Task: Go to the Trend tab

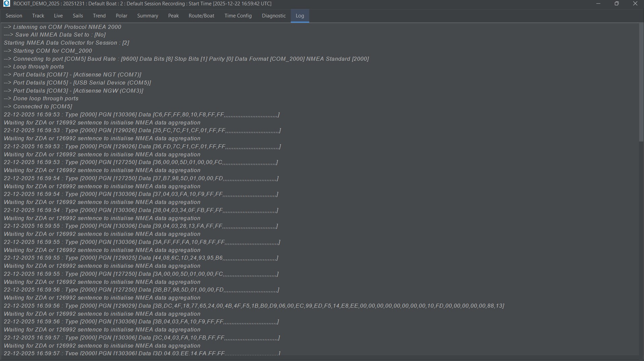Action: point(99,16)
